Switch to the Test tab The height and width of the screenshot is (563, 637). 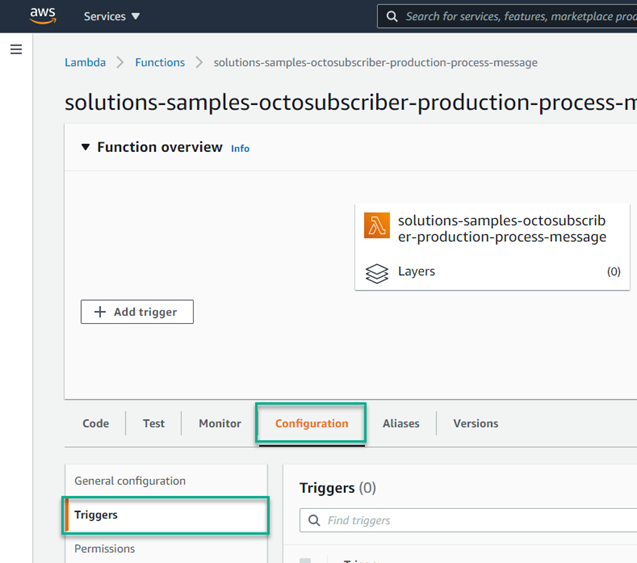point(154,423)
